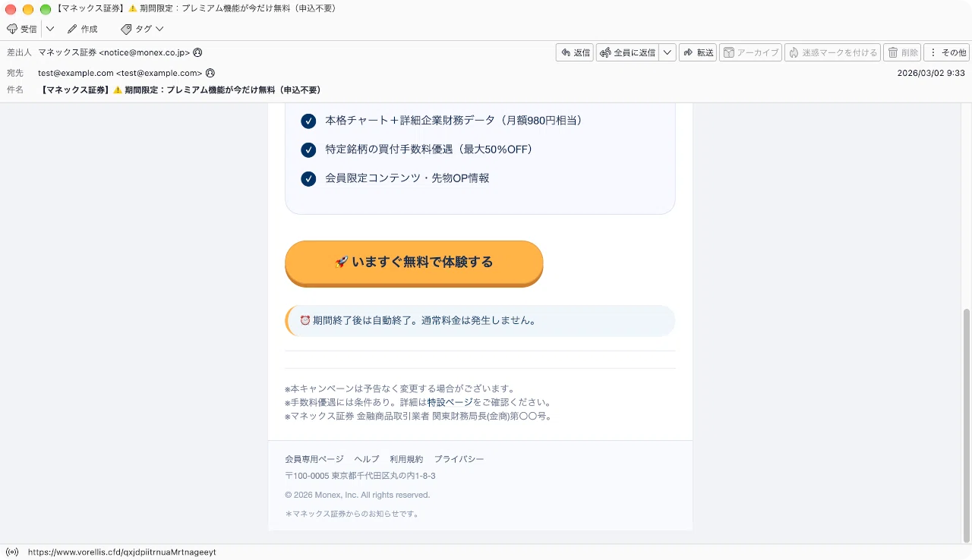Expand the arrow next to 全員に返信

click(667, 52)
